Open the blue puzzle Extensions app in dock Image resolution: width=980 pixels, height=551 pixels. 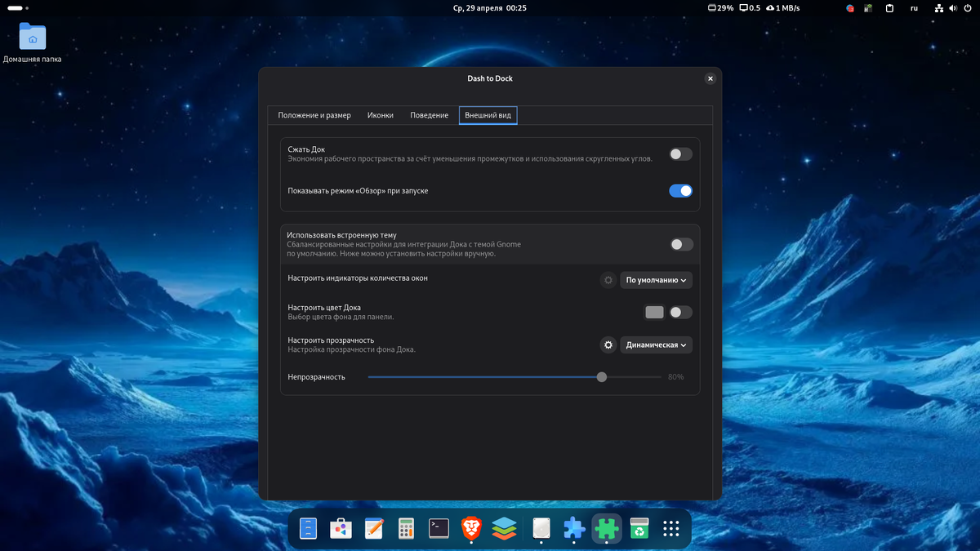pyautogui.click(x=574, y=529)
